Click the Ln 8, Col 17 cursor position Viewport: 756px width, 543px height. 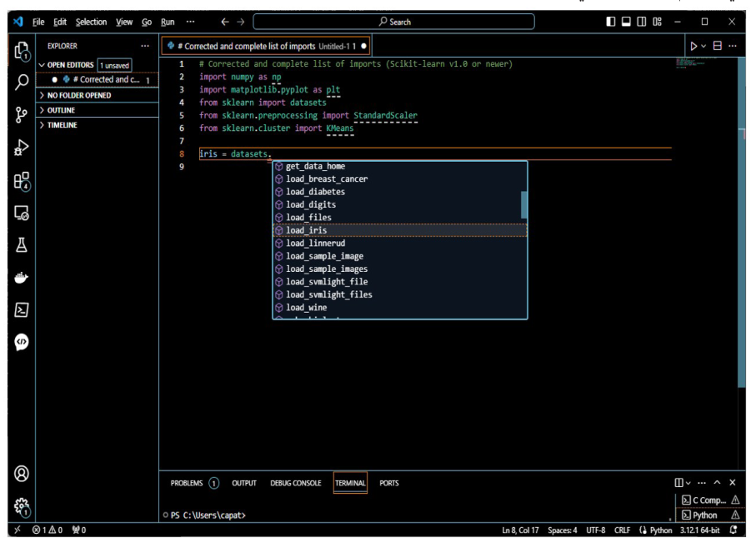pos(520,530)
